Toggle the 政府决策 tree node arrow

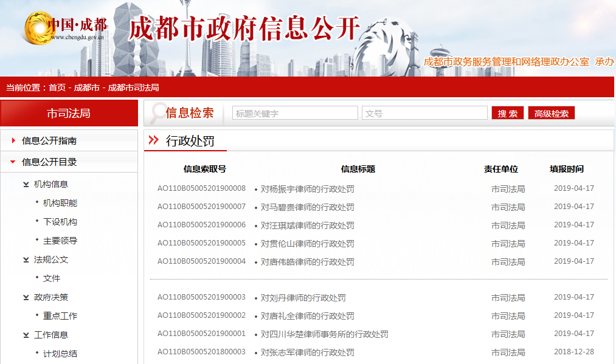[26, 297]
